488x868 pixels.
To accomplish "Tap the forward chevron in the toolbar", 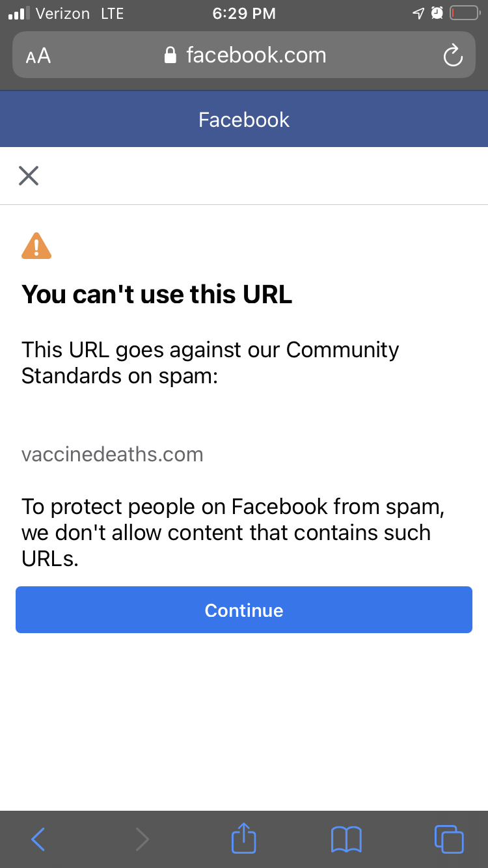I will (x=142, y=839).
